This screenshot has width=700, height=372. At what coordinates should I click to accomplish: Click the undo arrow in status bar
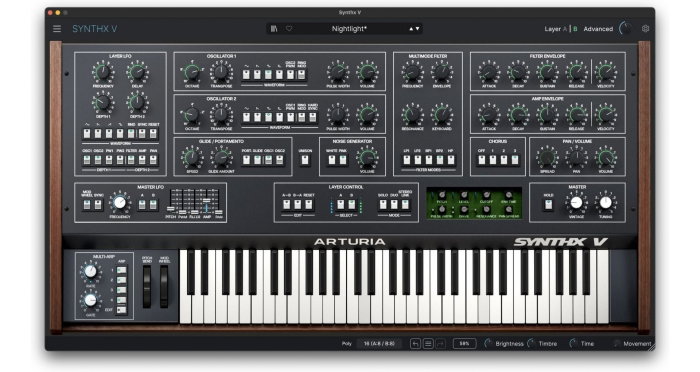[x=415, y=343]
